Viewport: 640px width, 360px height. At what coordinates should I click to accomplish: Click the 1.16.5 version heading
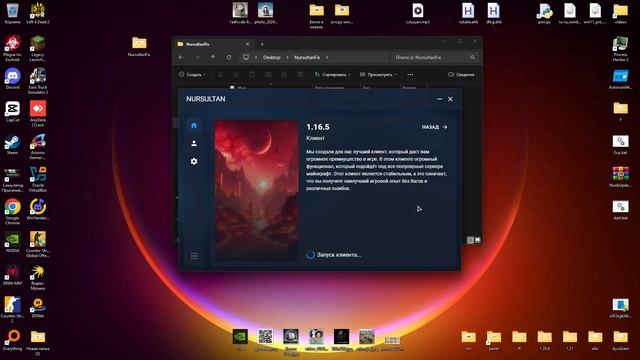(x=318, y=127)
